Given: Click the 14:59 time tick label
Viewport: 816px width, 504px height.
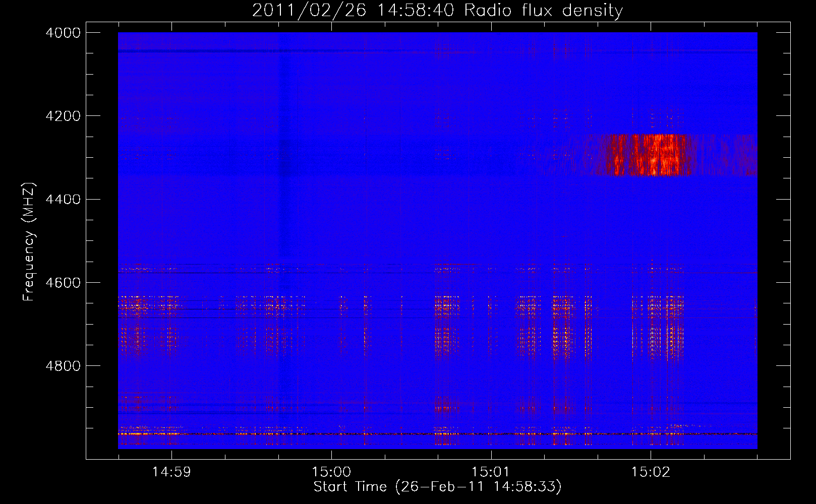Looking at the screenshot, I should coord(172,472).
